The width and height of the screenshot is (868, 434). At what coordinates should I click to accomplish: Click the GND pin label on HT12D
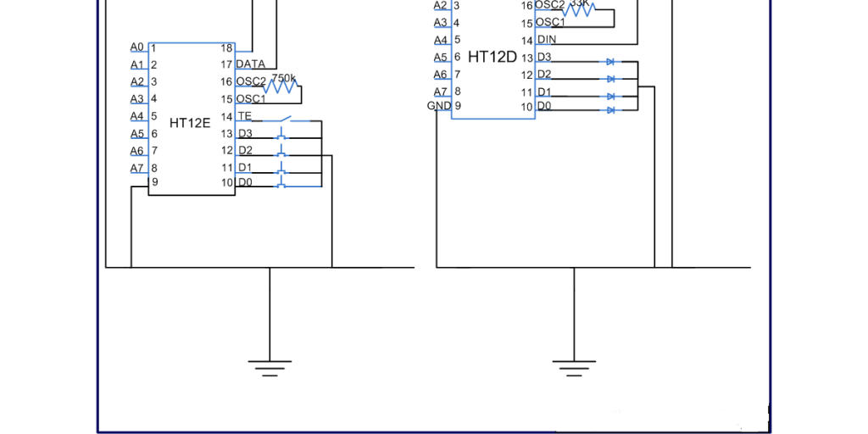pos(440,105)
